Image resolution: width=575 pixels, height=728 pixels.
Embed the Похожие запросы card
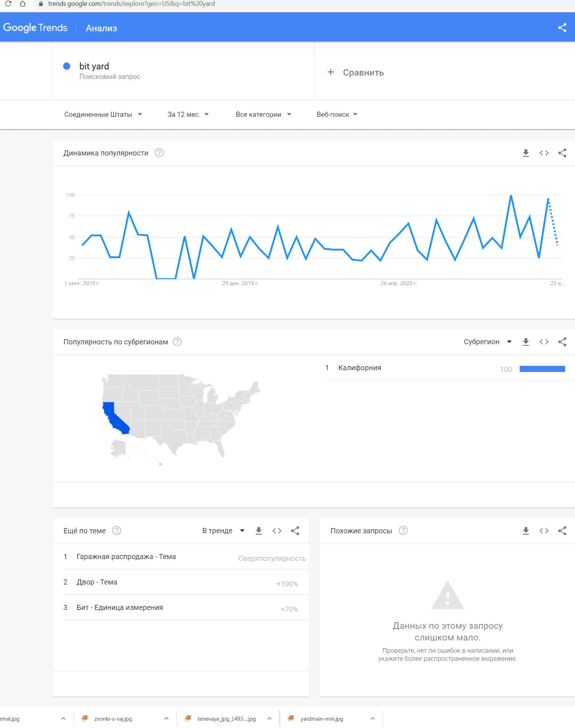click(544, 531)
